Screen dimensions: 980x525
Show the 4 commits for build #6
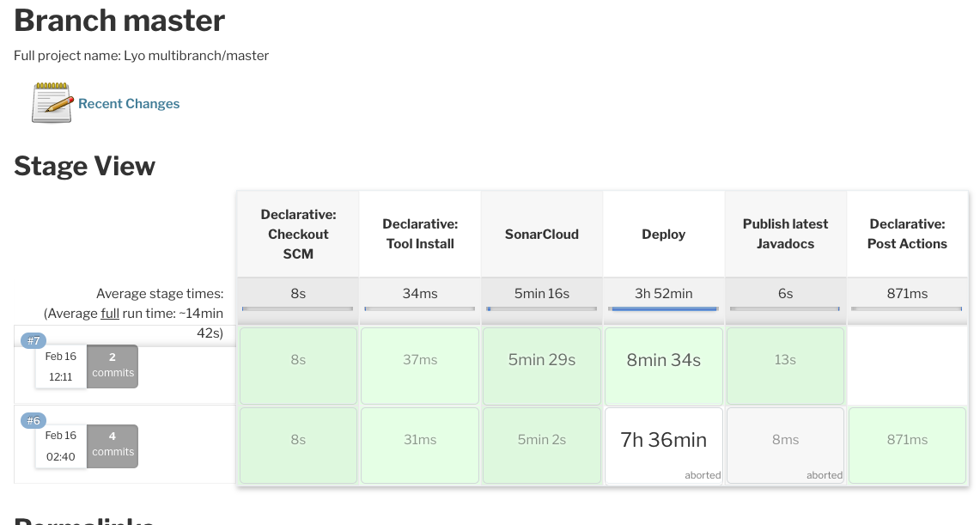click(112, 445)
